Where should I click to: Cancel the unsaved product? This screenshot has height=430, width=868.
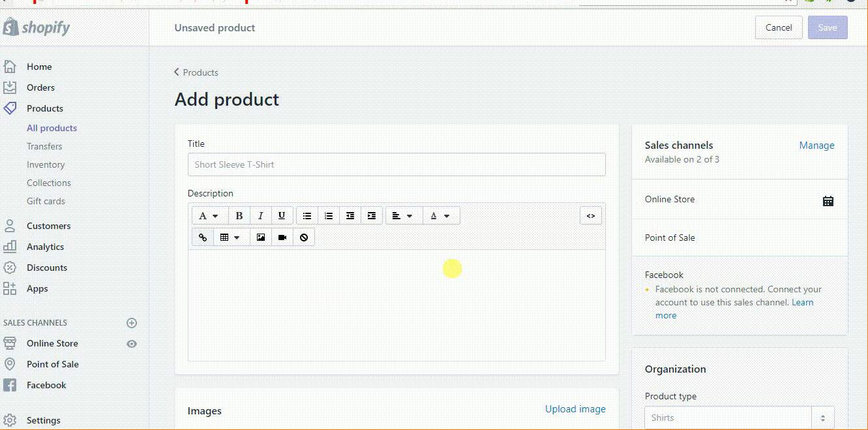point(778,27)
